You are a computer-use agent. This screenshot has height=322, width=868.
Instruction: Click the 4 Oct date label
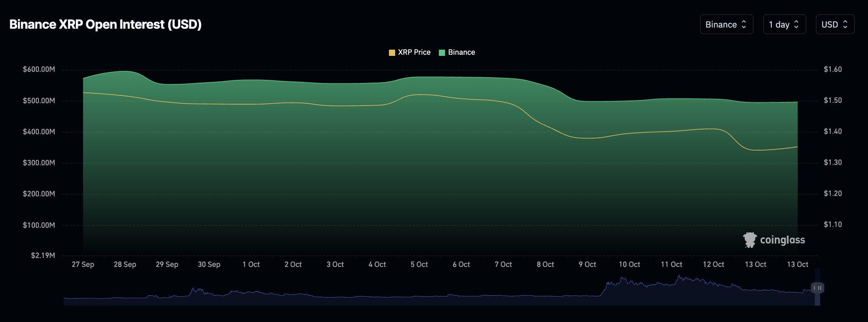click(x=377, y=265)
